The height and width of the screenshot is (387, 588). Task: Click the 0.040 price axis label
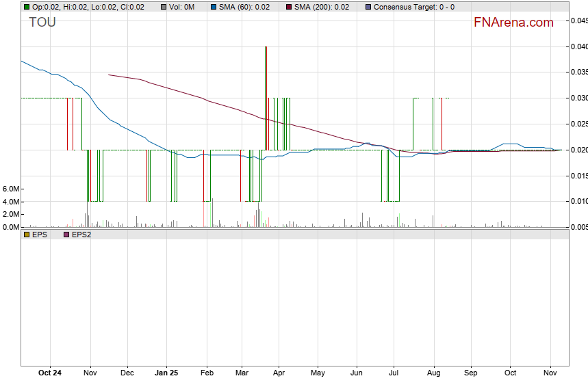579,46
